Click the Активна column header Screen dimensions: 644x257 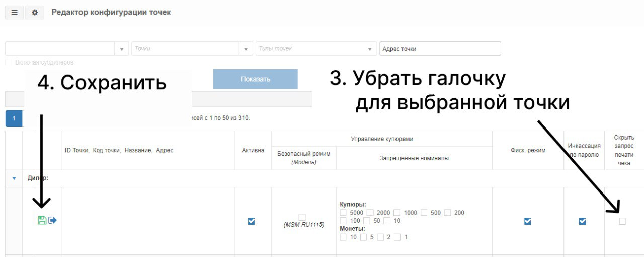253,150
